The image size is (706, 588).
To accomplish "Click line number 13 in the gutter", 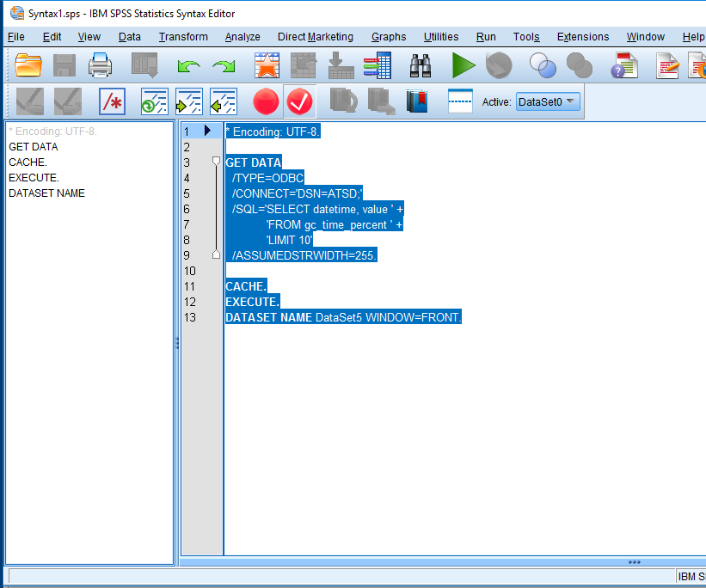I will 190,317.
